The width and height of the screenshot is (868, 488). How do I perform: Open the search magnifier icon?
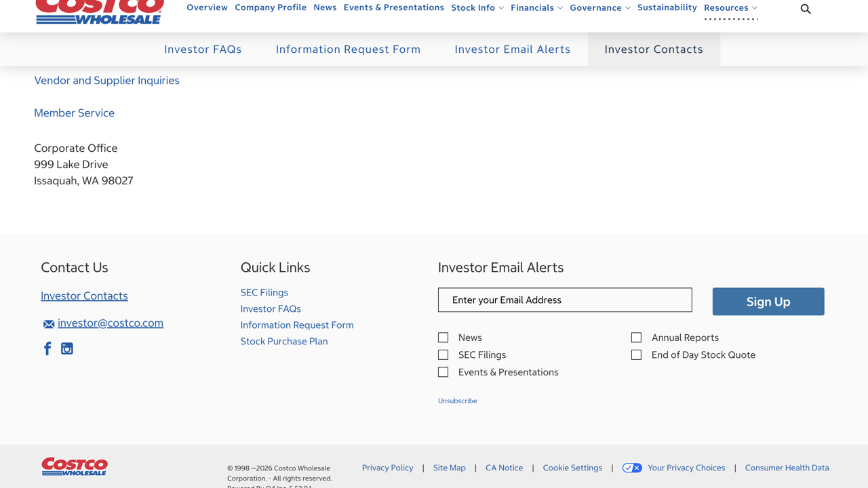[x=806, y=9]
